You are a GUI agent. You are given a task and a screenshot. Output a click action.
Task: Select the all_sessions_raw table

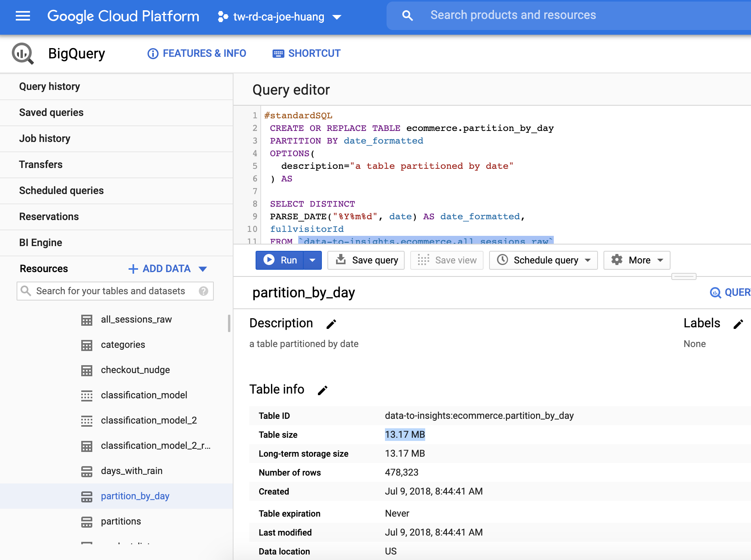pyautogui.click(x=136, y=319)
